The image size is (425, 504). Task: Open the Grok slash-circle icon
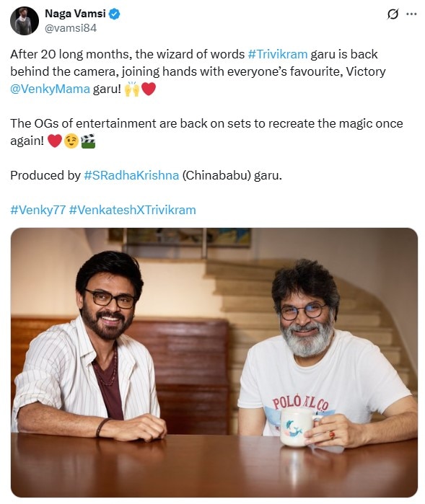[x=393, y=14]
